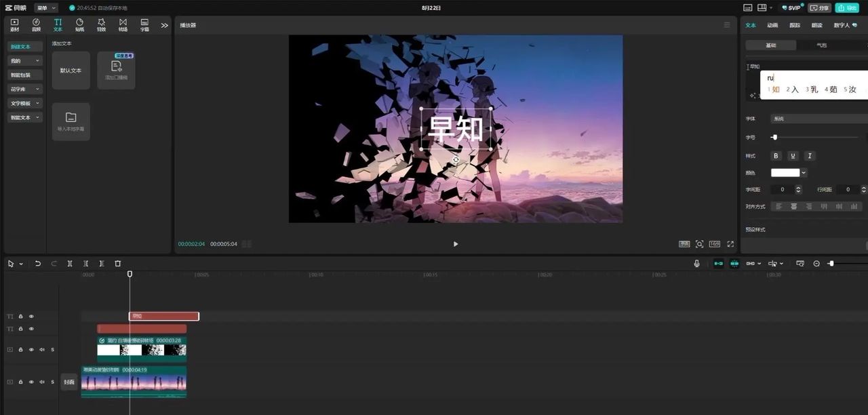Screen dimensions: 868x415
Task: Click the undo arrow in timeline toolbar
Action: click(x=38, y=263)
